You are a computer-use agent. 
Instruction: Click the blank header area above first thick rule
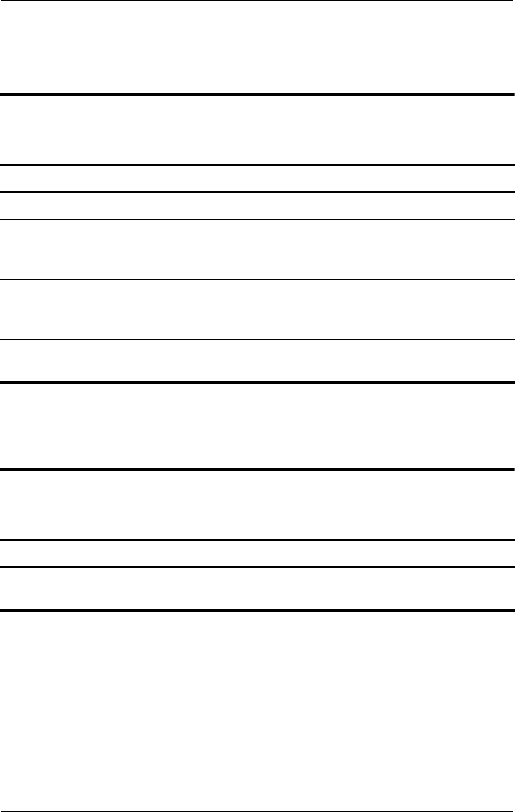258,47
